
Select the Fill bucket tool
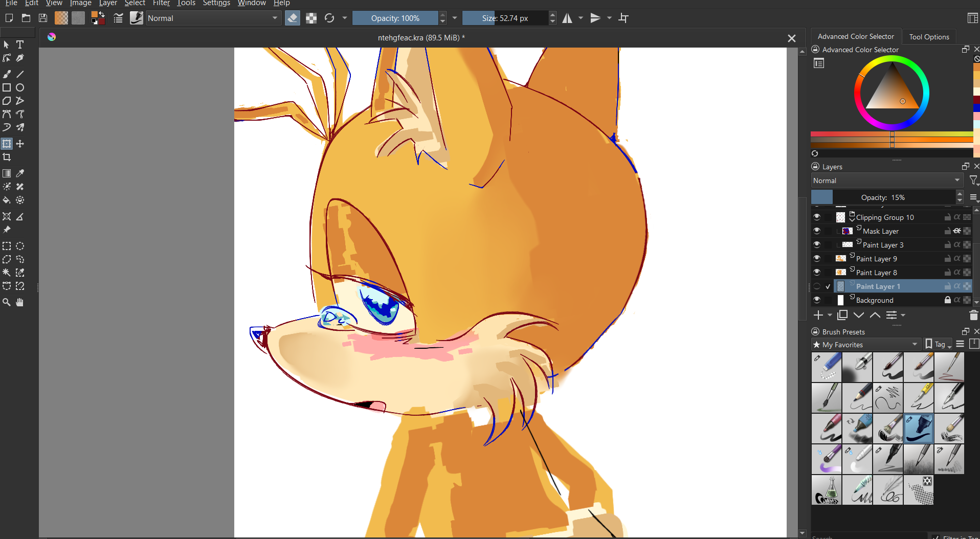[x=7, y=200]
